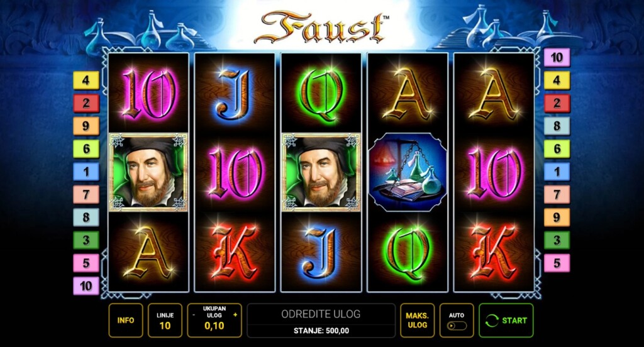Screen dimensions: 644x347
Task: Select payline 4 marker on left side
Action: pos(86,80)
